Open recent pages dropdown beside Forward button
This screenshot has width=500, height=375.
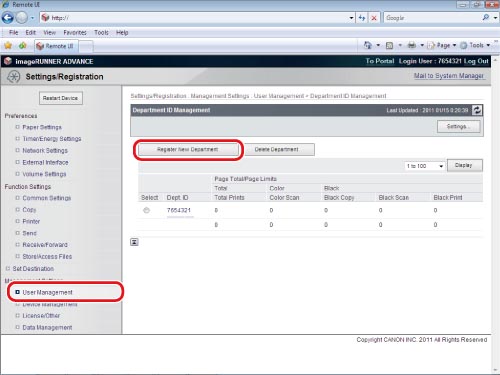click(32, 18)
